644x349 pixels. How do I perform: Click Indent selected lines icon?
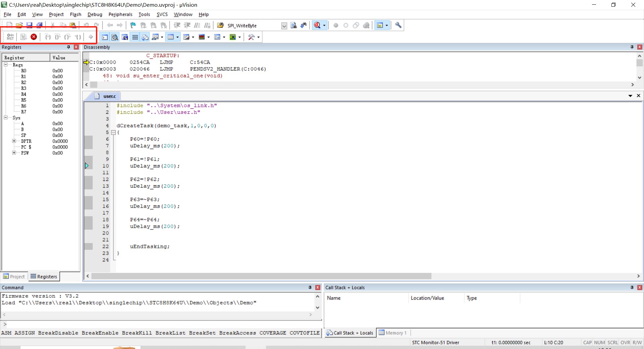coord(177,25)
